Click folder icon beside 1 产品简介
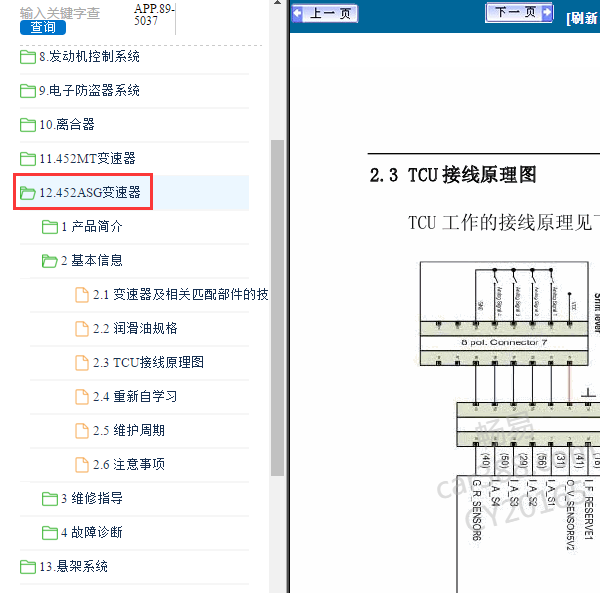 click(50, 227)
